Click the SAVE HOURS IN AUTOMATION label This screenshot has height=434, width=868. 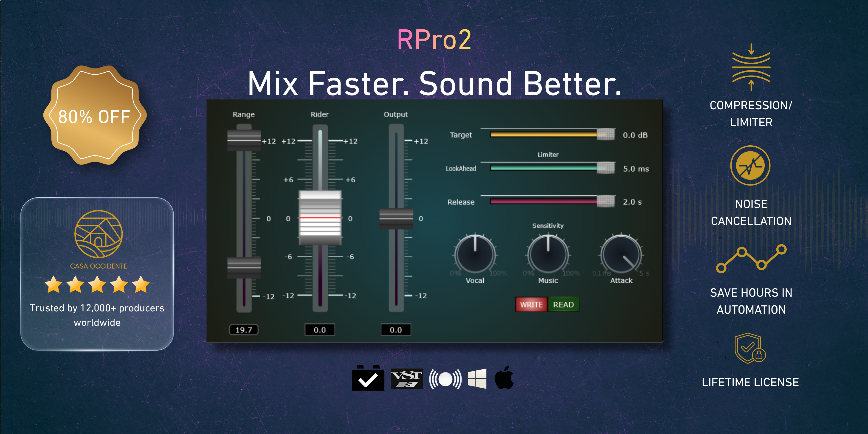tap(751, 301)
